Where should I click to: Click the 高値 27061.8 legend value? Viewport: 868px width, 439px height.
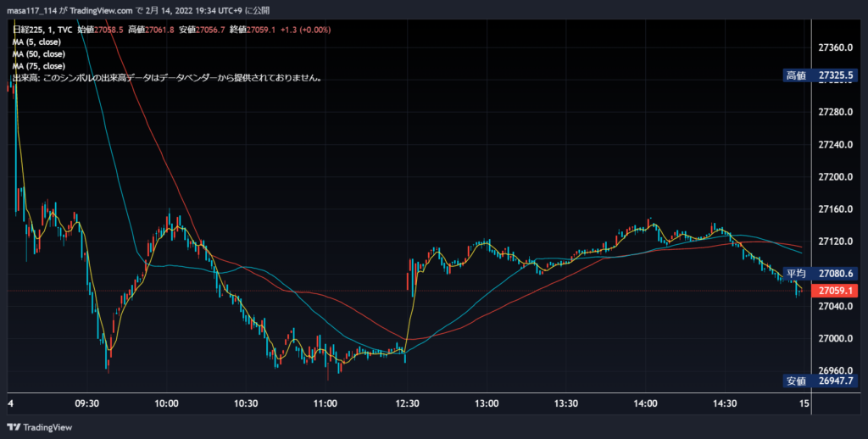[151, 30]
